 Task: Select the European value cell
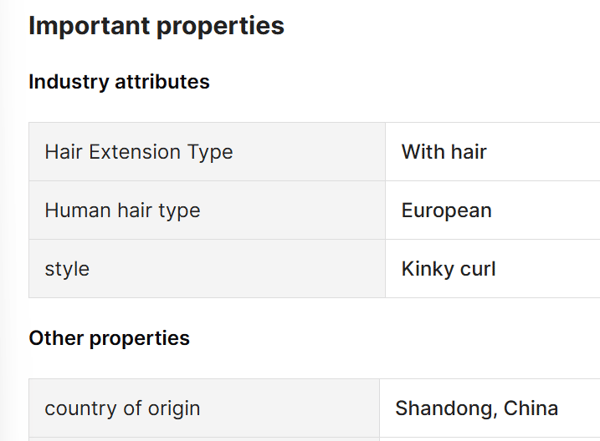(492, 210)
